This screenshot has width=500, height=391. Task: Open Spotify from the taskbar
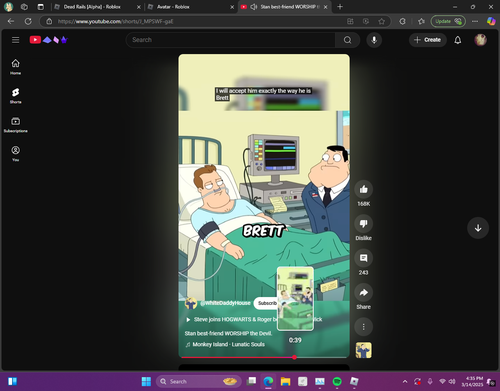click(337, 381)
